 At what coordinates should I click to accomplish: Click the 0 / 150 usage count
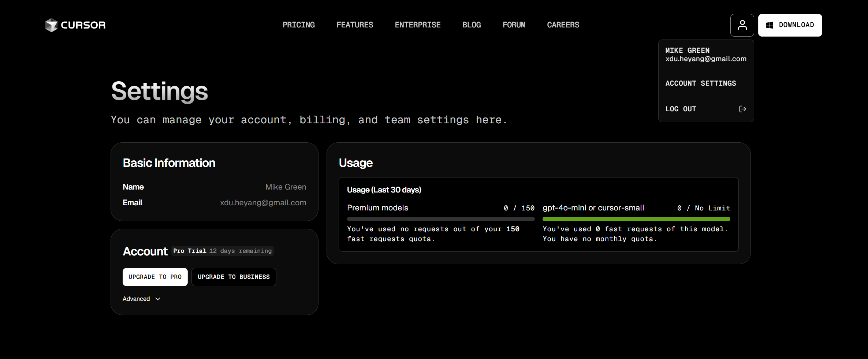tap(519, 208)
